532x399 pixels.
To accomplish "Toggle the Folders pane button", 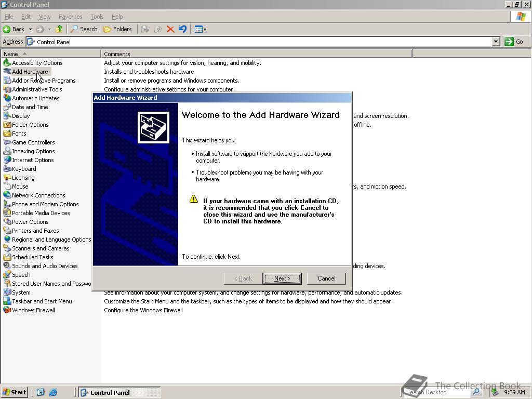I will coord(118,29).
